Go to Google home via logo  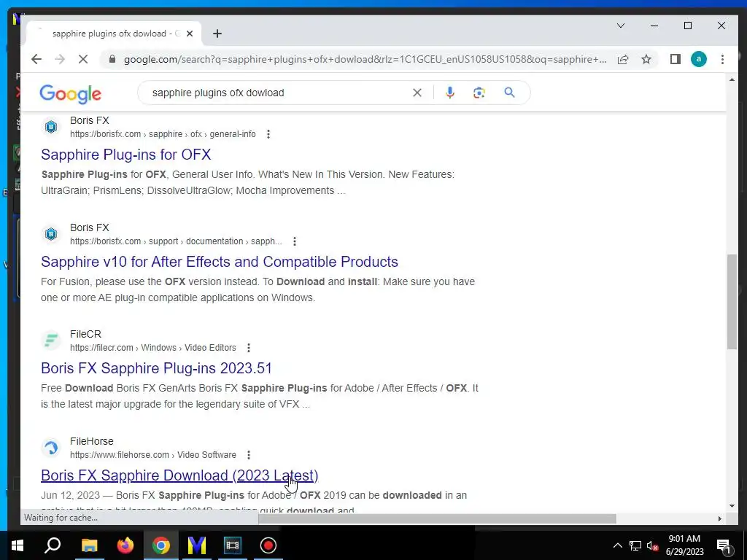[x=71, y=94]
